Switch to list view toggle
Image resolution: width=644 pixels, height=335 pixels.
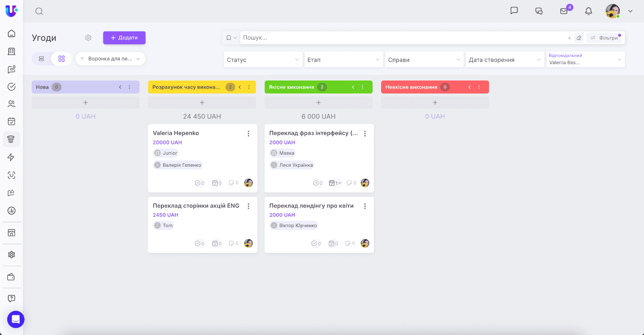click(41, 59)
